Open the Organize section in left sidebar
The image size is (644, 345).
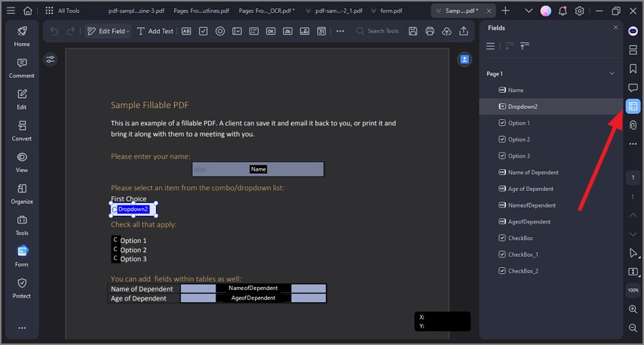coord(22,193)
